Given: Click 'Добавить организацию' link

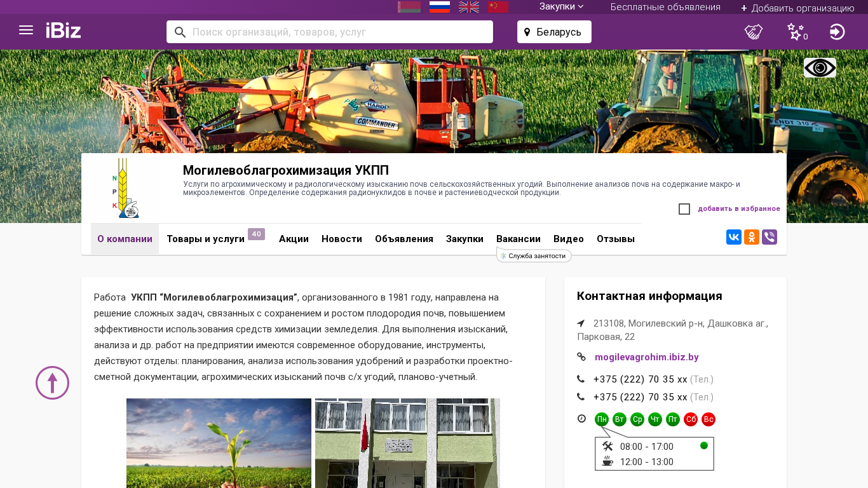Looking at the screenshot, I should 797,8.
